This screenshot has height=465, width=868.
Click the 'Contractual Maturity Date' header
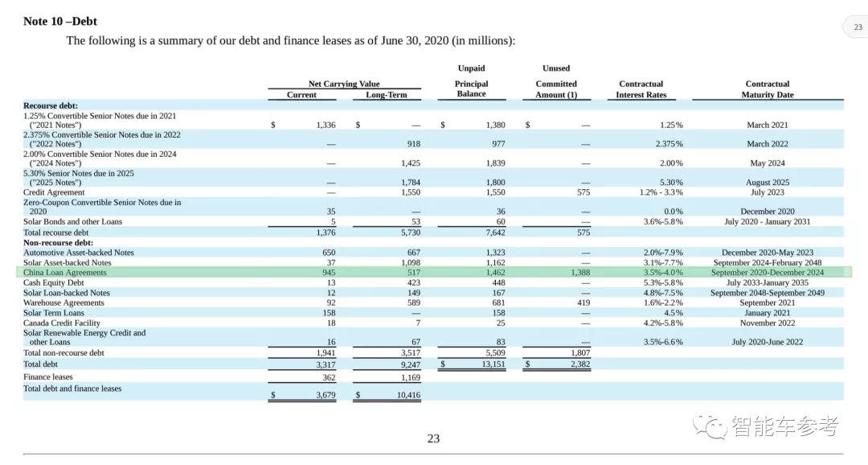click(767, 88)
